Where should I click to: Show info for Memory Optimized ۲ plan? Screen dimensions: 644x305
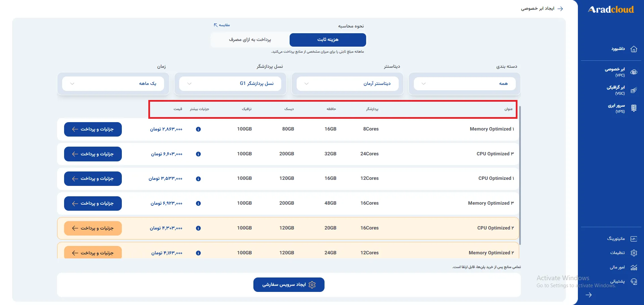click(x=198, y=253)
